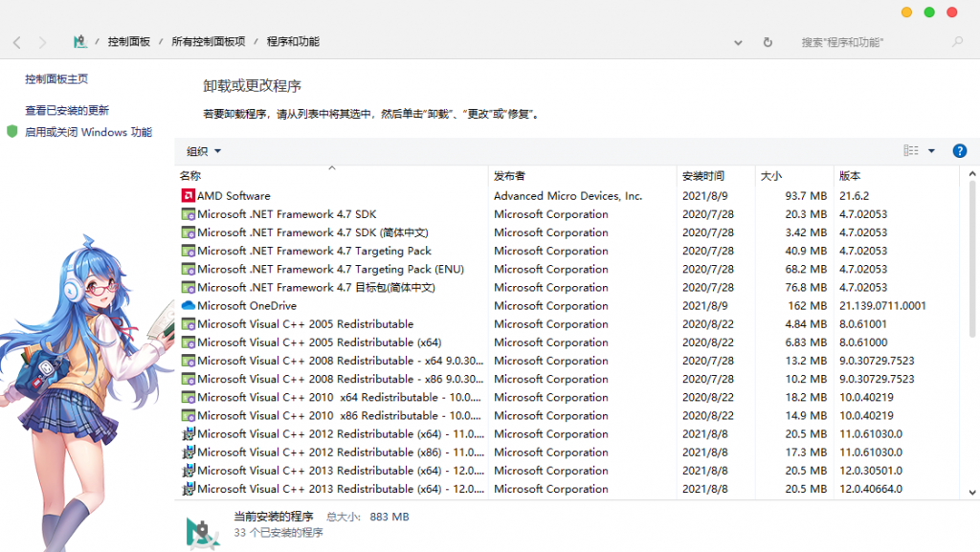This screenshot has width=980, height=552.
Task: Click the list scrollbar up arrow
Action: (x=972, y=173)
